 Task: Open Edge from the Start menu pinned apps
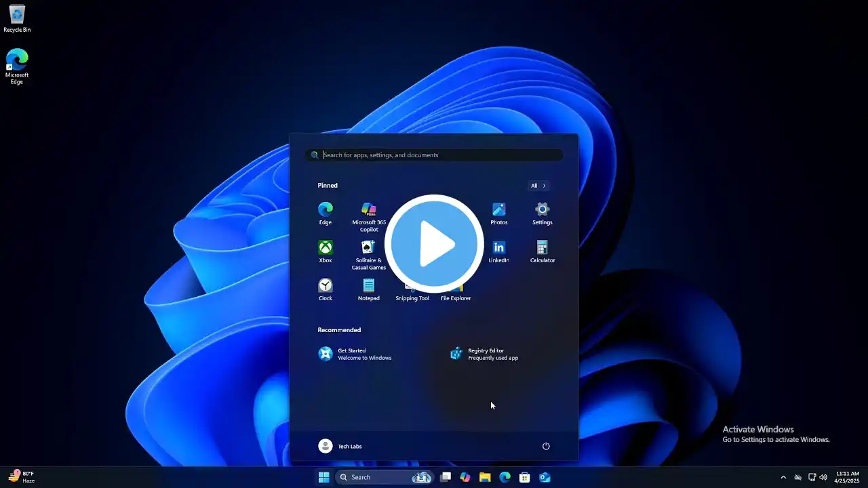point(325,213)
